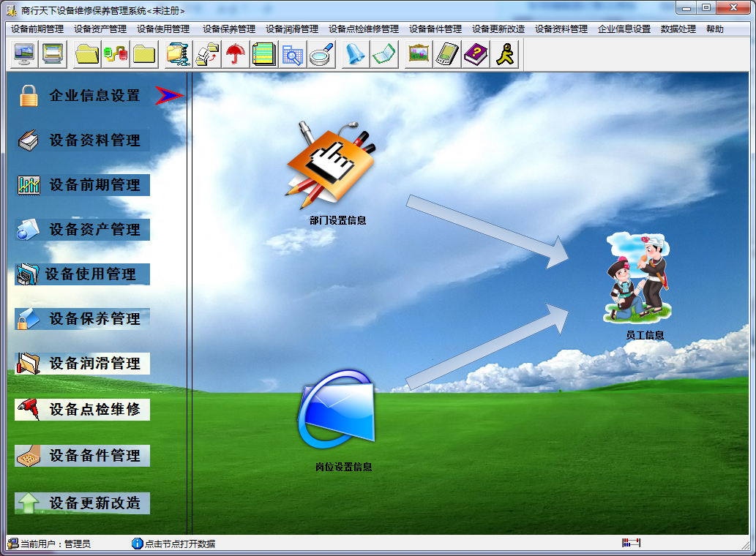756x556 pixels.
Task: Click the purple help book toolbar icon
Action: point(476,54)
